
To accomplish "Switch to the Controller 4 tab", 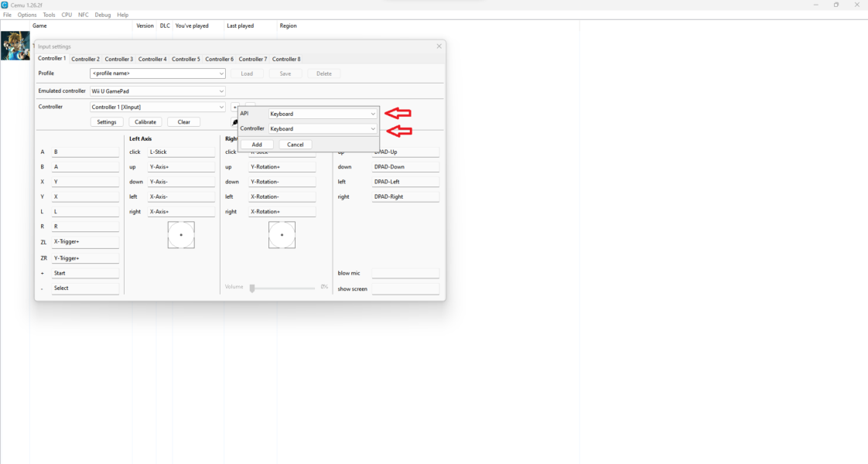I will [x=152, y=60].
